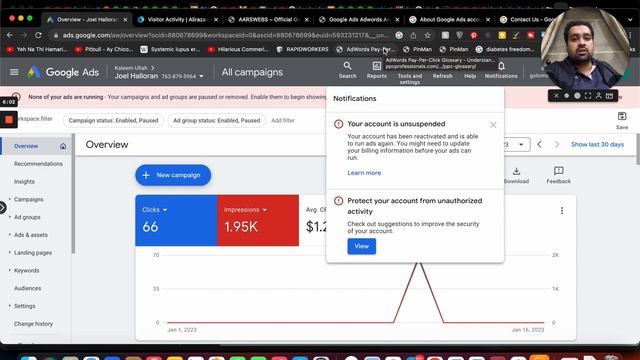Switch to the Visitor Activity browser tab
The width and height of the screenshot is (640, 360).
tap(178, 20)
